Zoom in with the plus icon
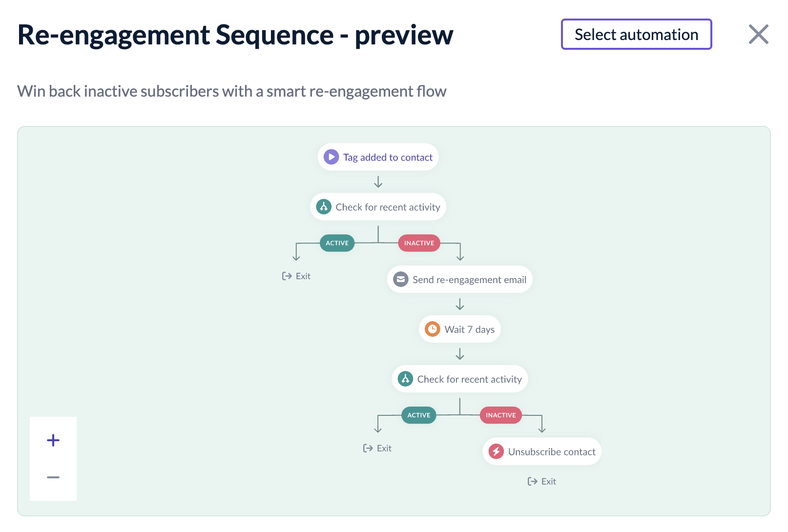 tap(53, 440)
